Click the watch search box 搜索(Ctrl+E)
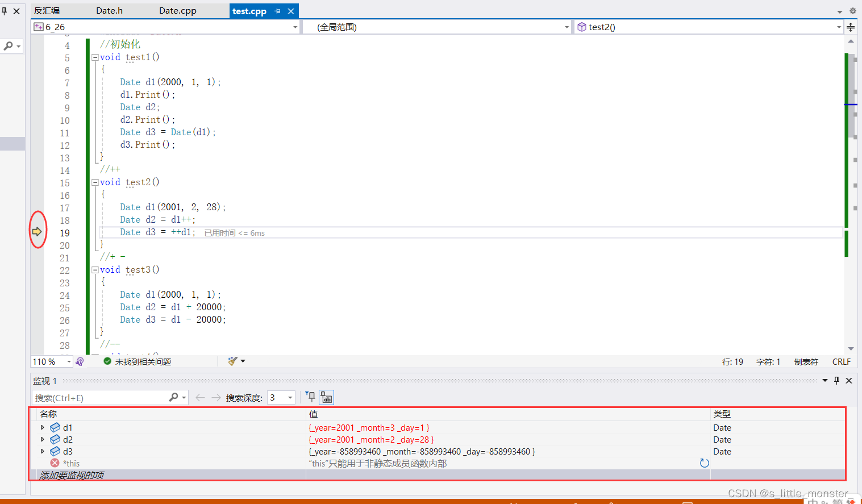Screen dimensions: 862x504 (x=100, y=398)
